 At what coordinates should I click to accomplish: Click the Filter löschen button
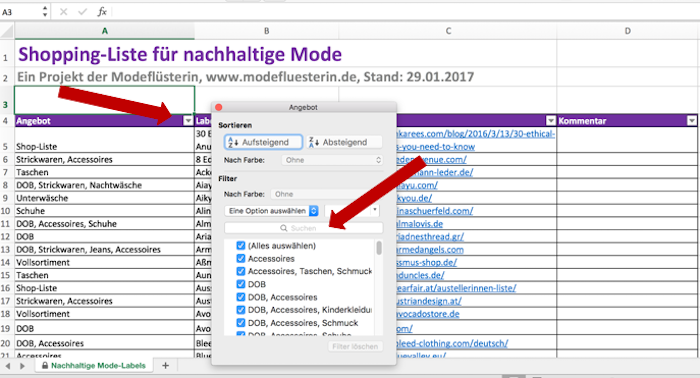355,346
